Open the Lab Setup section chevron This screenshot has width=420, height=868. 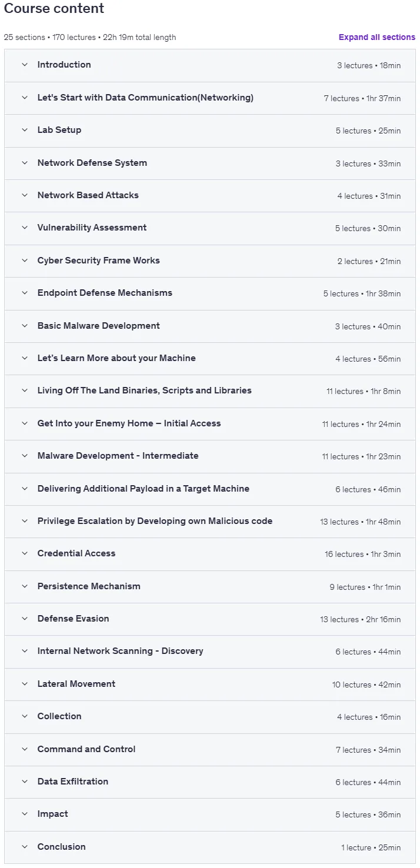point(25,130)
